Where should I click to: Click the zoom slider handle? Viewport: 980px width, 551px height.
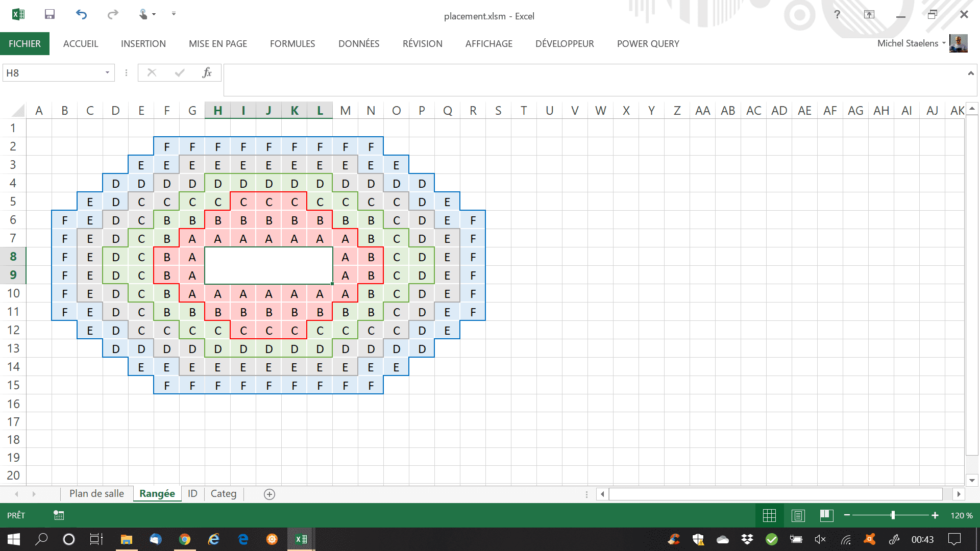(893, 515)
